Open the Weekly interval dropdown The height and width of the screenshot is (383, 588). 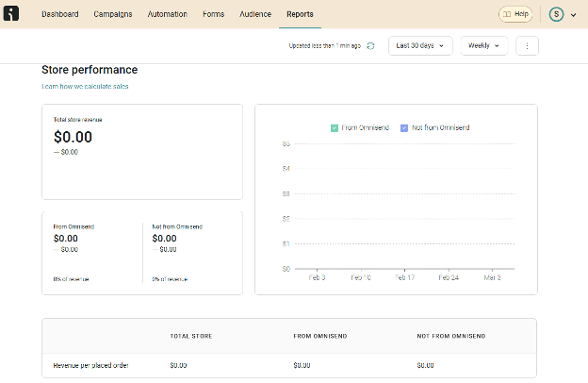click(x=484, y=45)
